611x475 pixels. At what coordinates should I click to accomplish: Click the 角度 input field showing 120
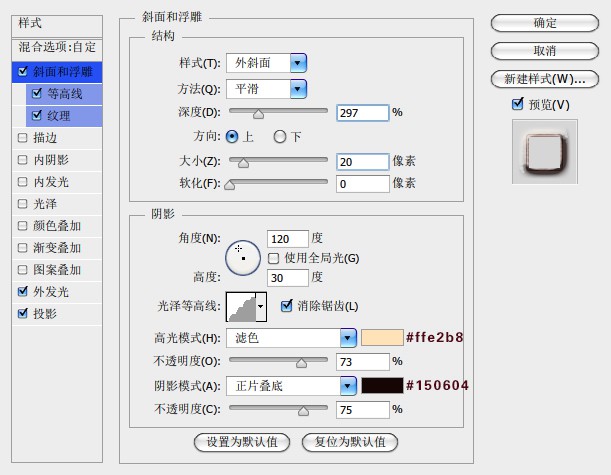[288, 239]
